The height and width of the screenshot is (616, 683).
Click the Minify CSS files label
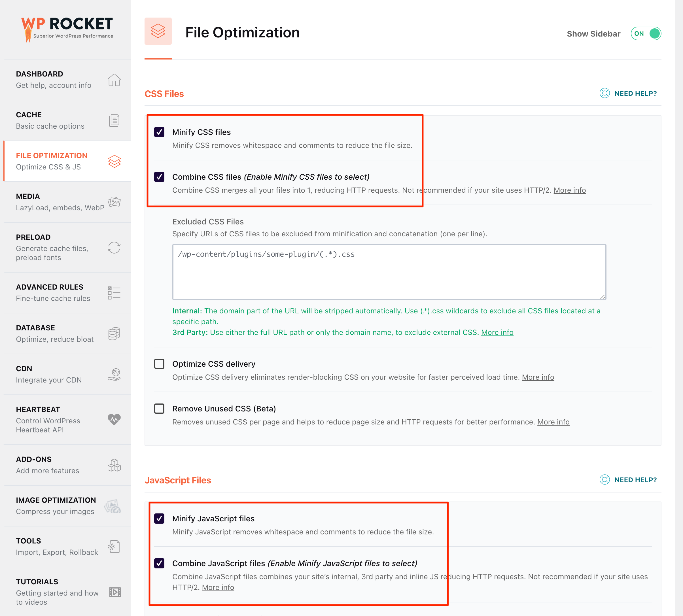pos(201,132)
